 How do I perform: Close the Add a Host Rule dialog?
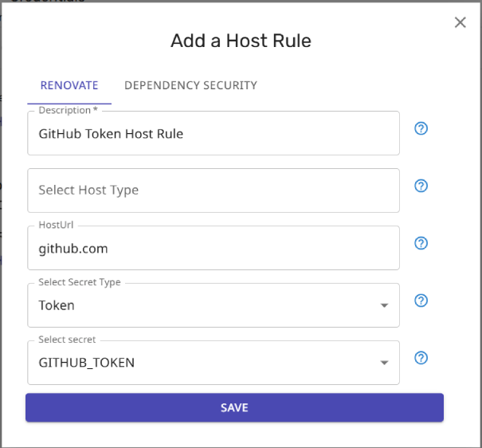460,22
